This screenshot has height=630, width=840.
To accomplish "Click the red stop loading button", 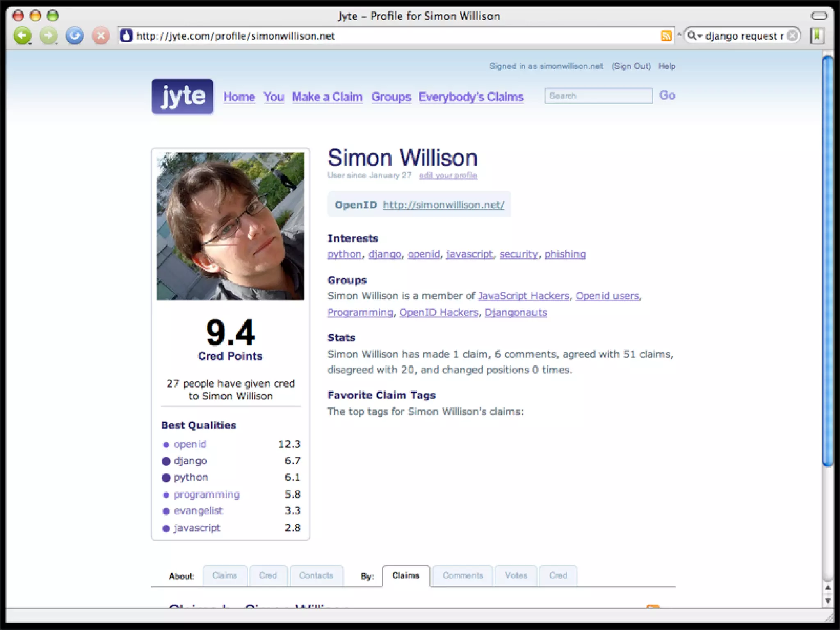I will (x=100, y=36).
